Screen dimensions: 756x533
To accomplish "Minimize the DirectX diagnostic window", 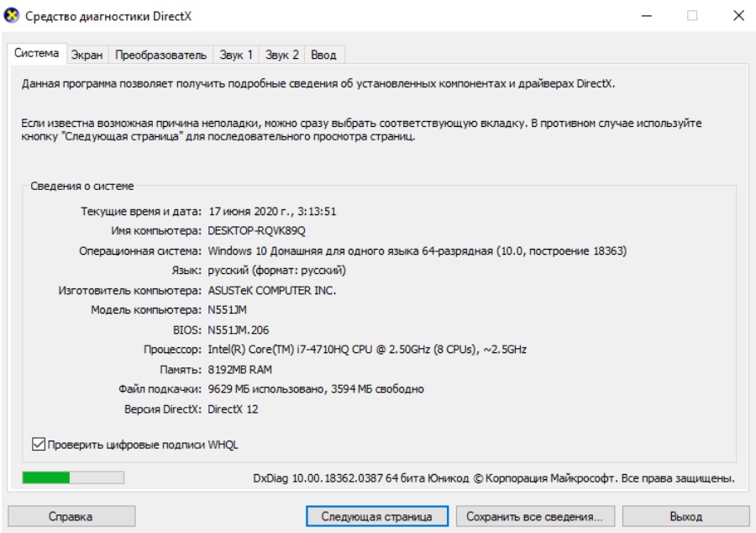I will coord(648,16).
